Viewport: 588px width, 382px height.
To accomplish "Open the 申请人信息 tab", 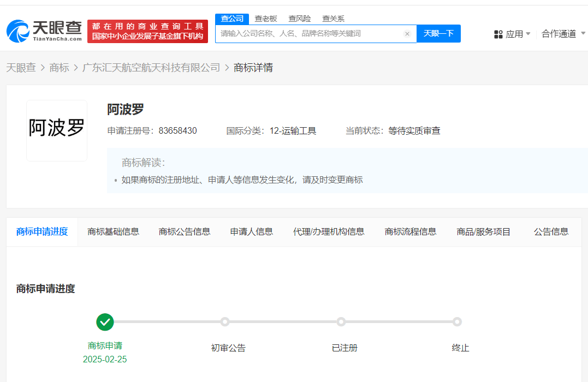I will click(252, 232).
